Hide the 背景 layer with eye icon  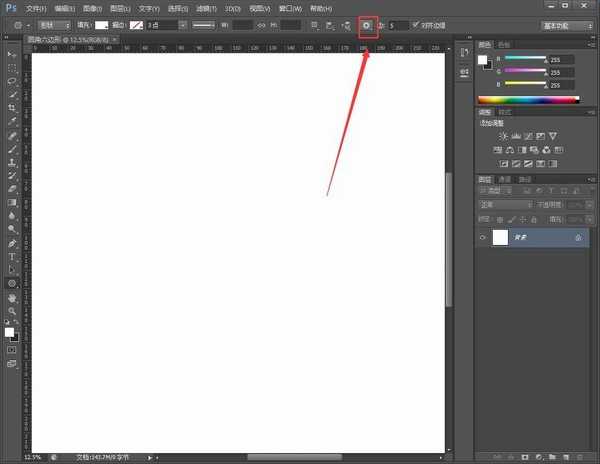(x=483, y=238)
